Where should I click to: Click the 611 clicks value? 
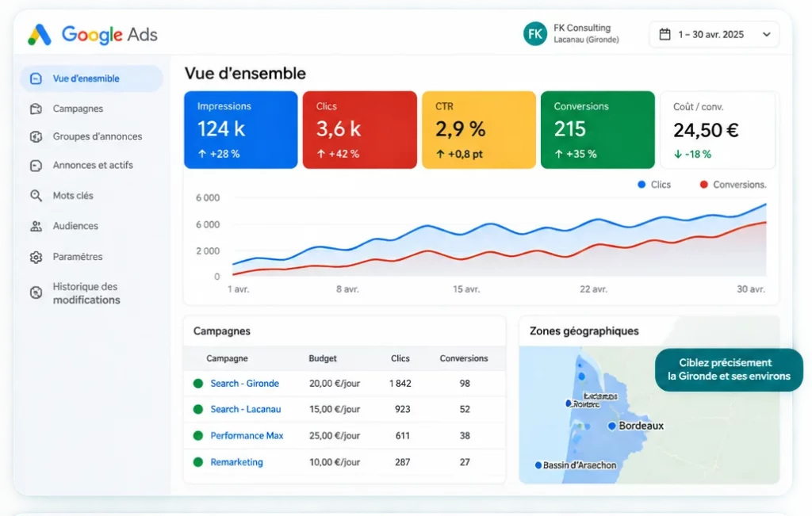pyautogui.click(x=402, y=436)
